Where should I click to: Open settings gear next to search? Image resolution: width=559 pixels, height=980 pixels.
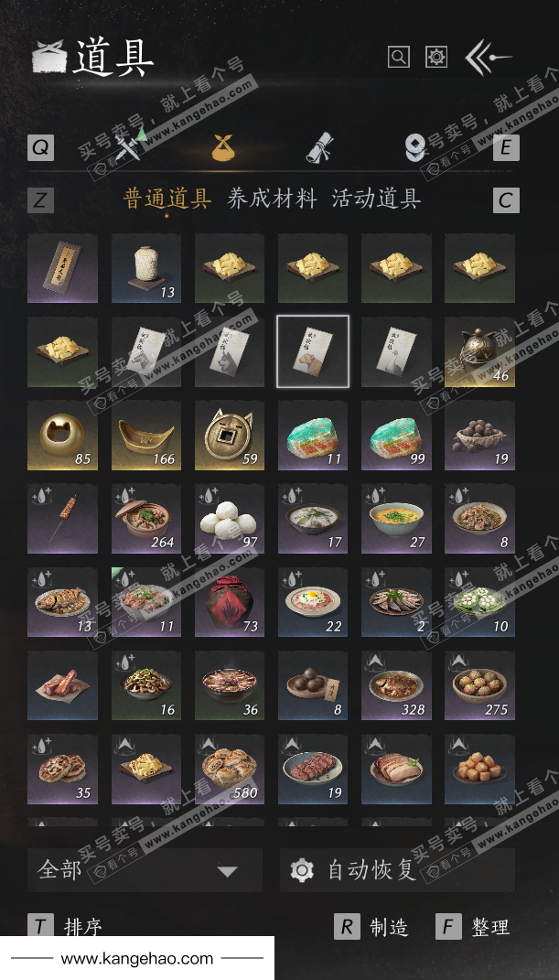click(436, 57)
